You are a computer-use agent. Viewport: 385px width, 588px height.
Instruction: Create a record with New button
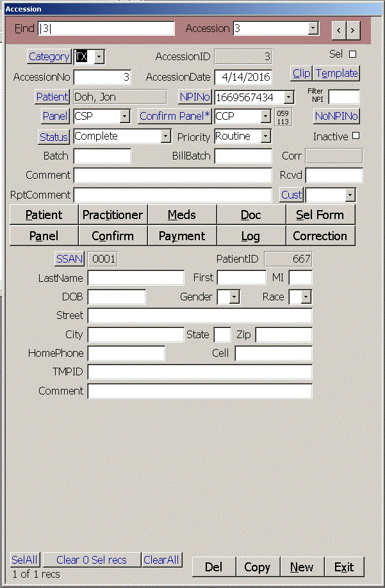point(301,567)
